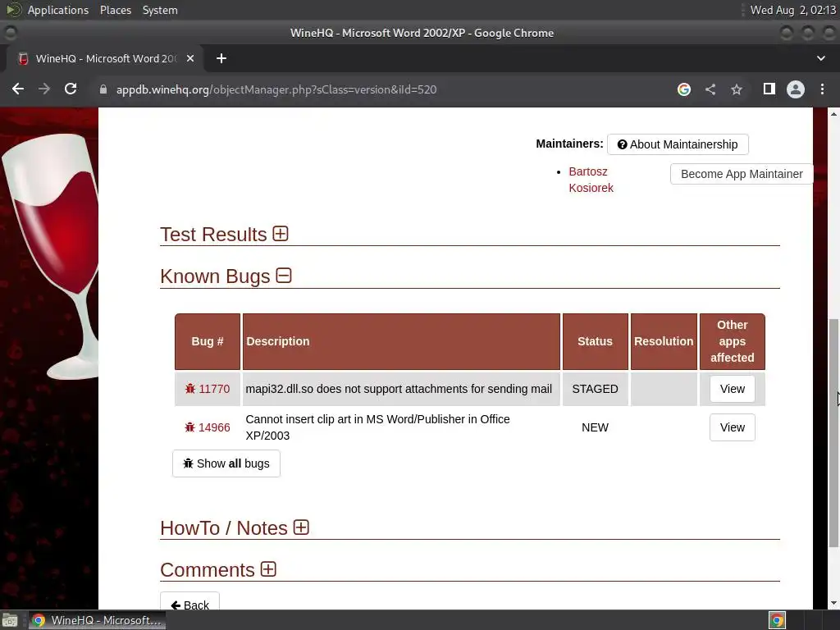
Task: Click the left arrow icon in Back button
Action: (x=176, y=605)
